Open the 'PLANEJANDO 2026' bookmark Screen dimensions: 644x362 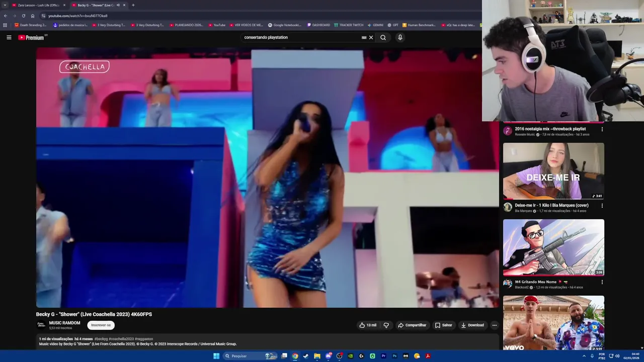point(186,25)
